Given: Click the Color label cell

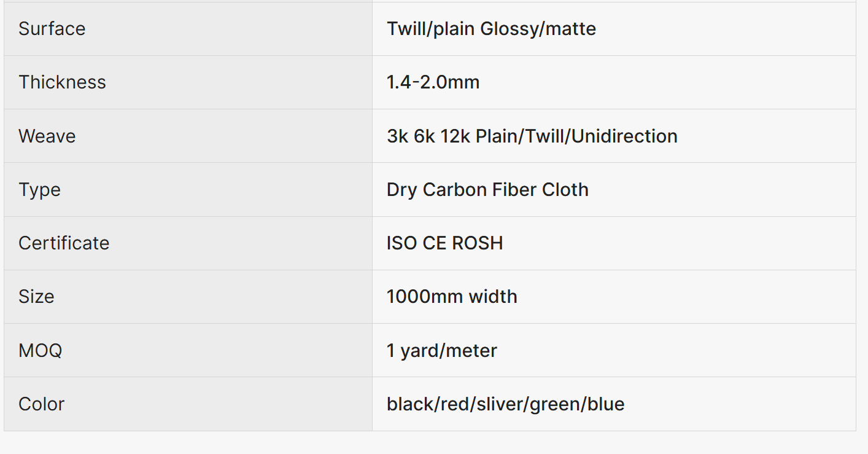Looking at the screenshot, I should 41,404.
